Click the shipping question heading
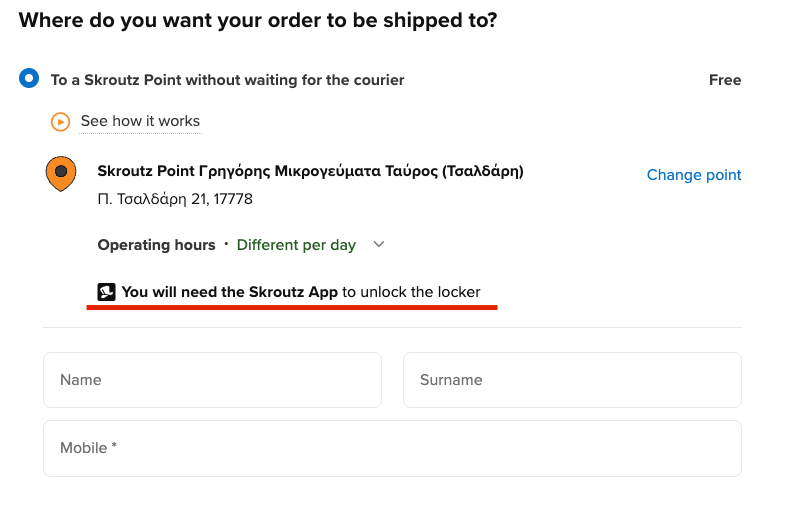 point(258,20)
